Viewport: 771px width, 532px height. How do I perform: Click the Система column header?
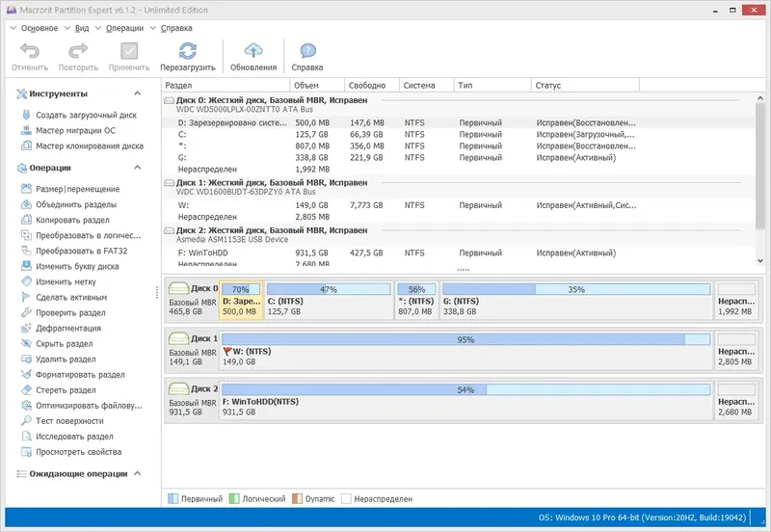[x=426, y=85]
